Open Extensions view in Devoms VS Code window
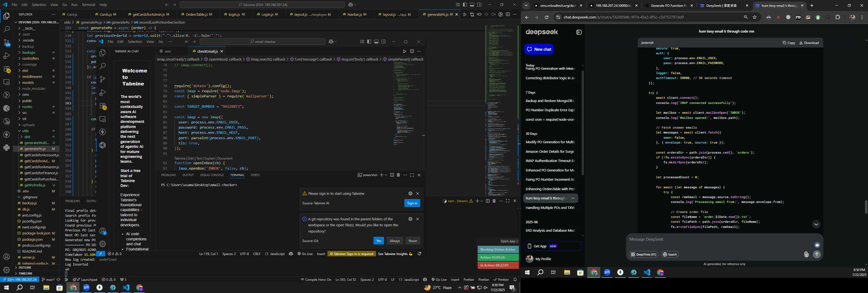 coord(7,69)
